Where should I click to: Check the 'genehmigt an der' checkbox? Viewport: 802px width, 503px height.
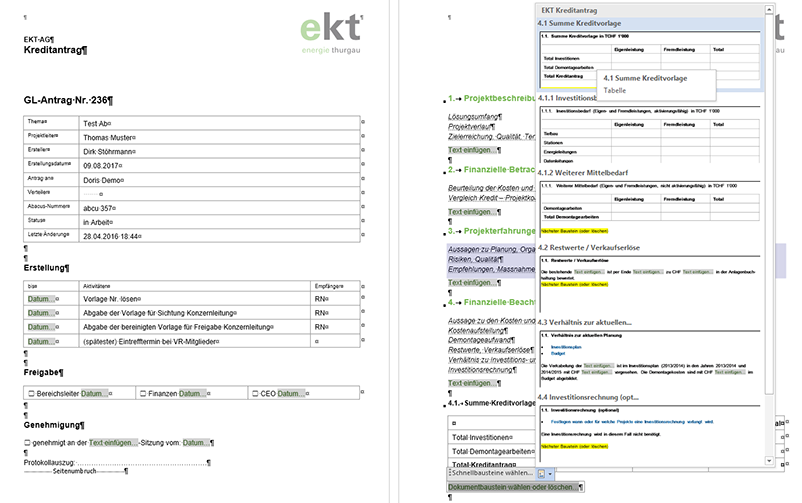click(x=27, y=443)
